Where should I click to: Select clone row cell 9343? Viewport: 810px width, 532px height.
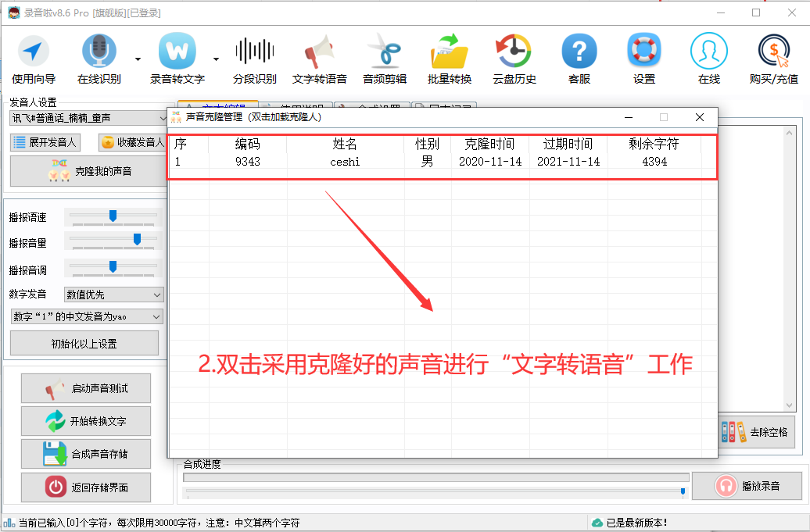[x=247, y=162]
